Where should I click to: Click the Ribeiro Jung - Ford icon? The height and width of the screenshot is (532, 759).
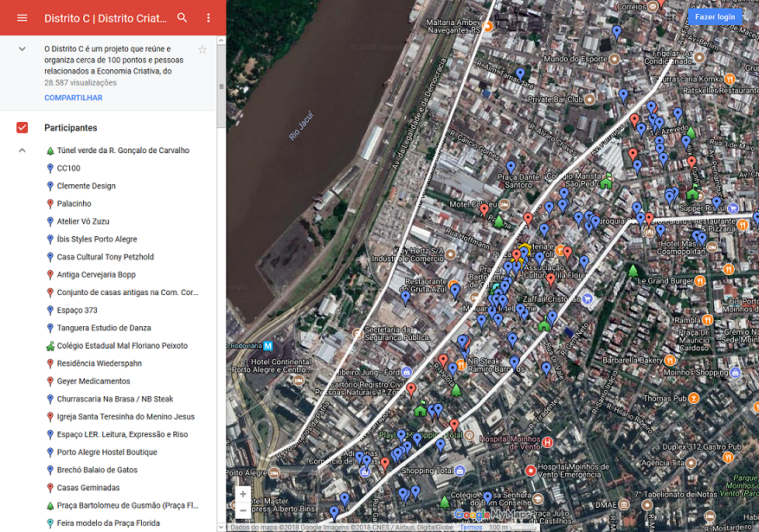coord(407,372)
